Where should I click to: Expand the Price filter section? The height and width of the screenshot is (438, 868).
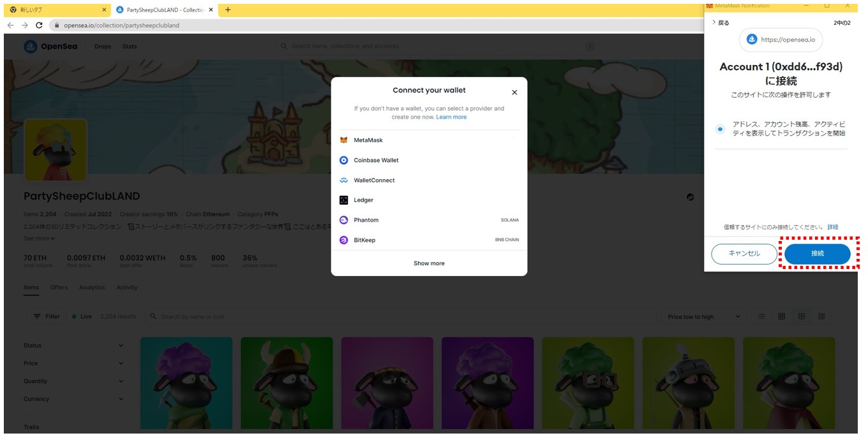[x=73, y=363]
